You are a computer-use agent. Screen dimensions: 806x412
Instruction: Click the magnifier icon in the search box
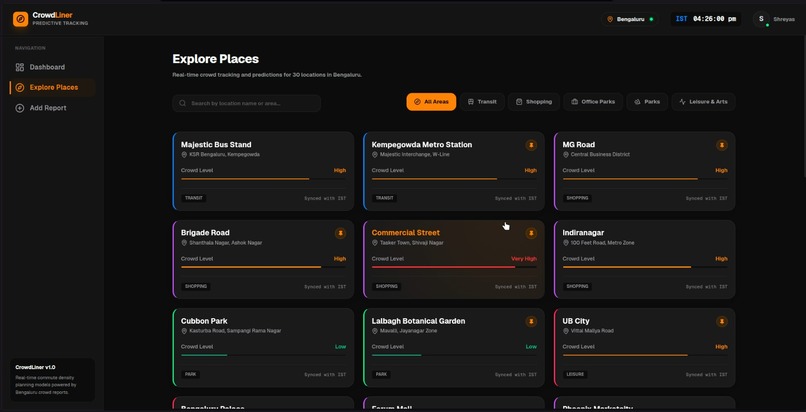click(182, 103)
